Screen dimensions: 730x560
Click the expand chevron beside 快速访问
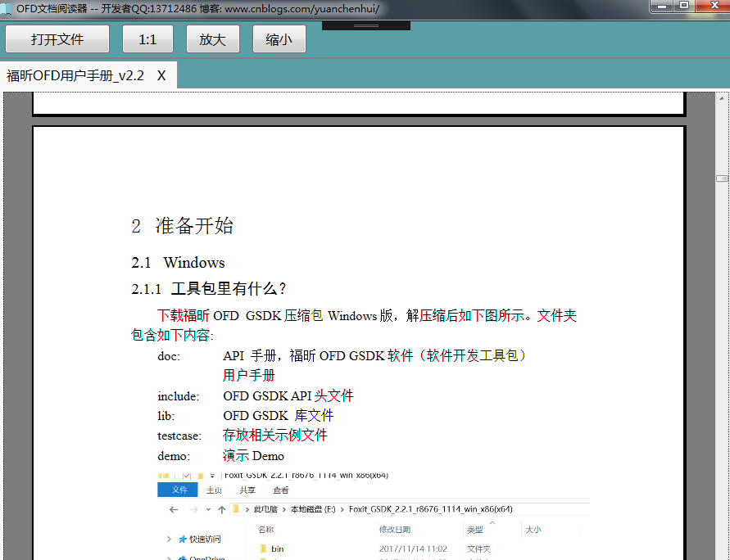pos(169,539)
